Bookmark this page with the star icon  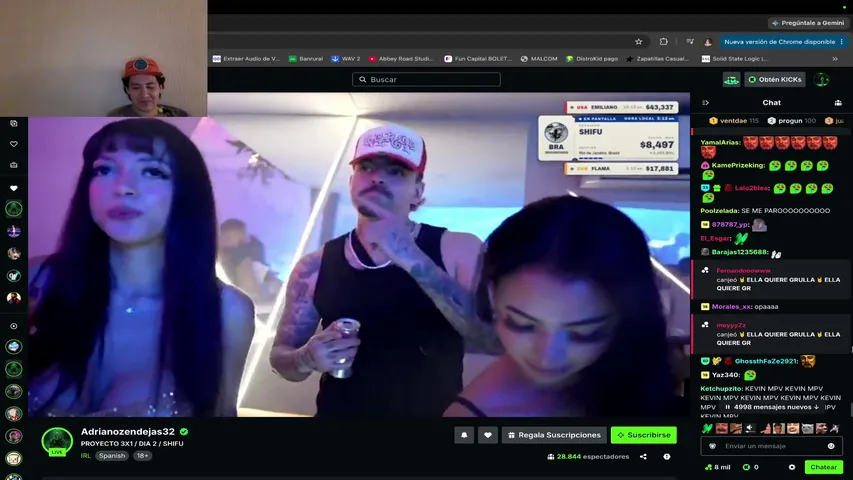[639, 42]
